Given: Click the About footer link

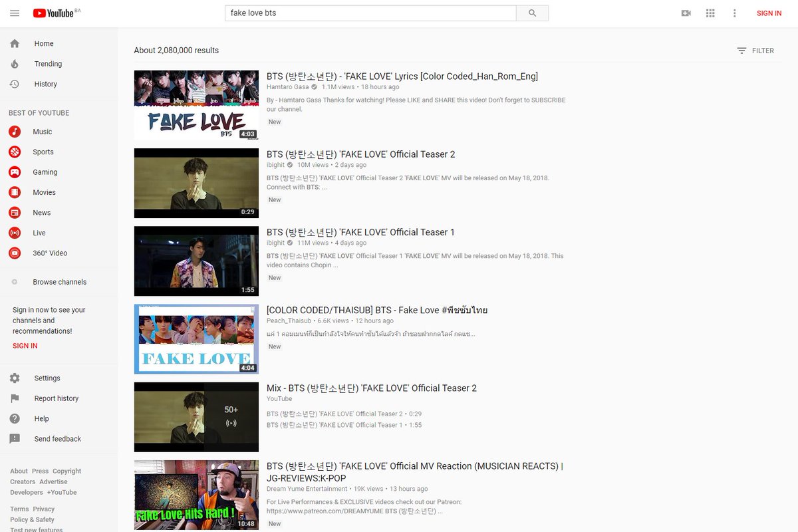Looking at the screenshot, I should pyautogui.click(x=19, y=471).
